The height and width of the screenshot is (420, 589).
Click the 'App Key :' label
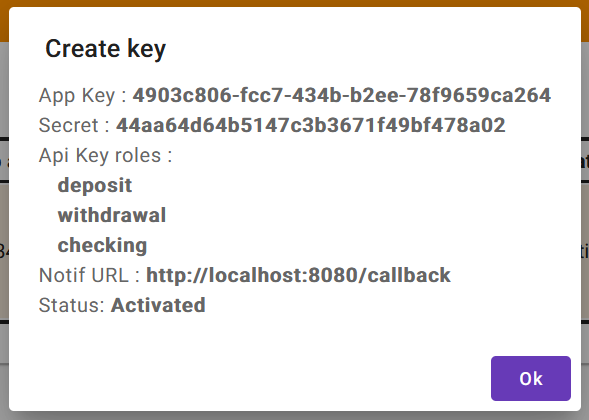(83, 95)
